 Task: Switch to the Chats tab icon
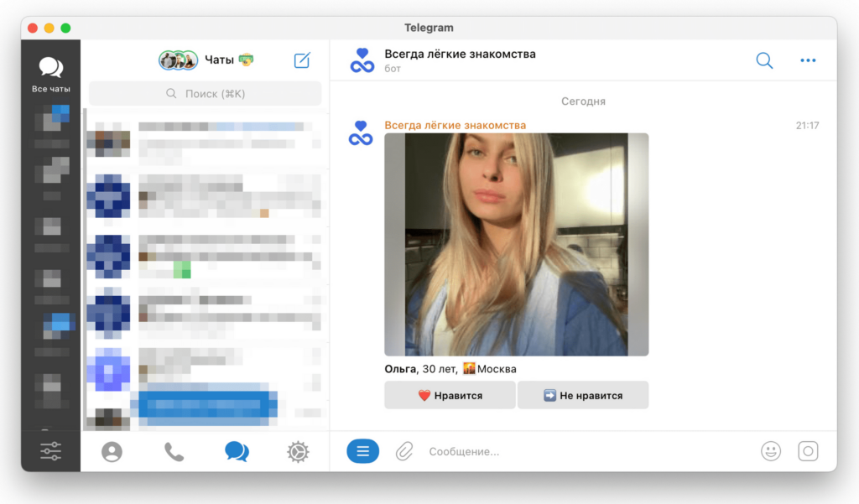237,452
